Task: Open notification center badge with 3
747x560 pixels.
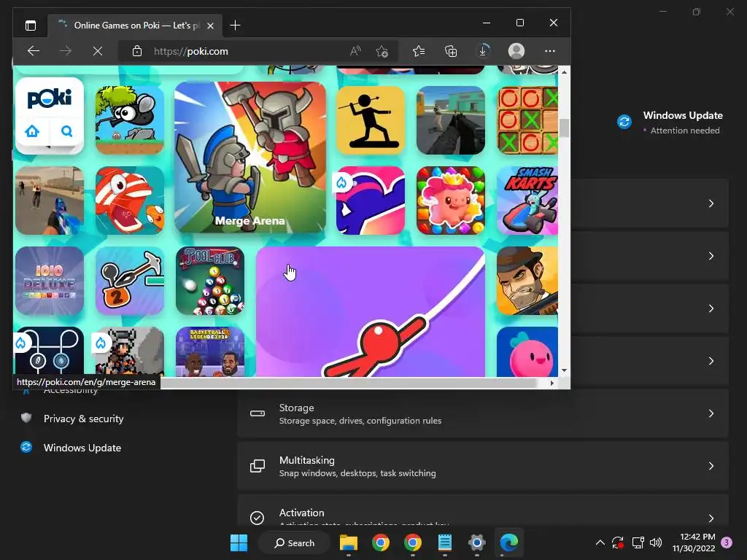Action: pos(727,542)
